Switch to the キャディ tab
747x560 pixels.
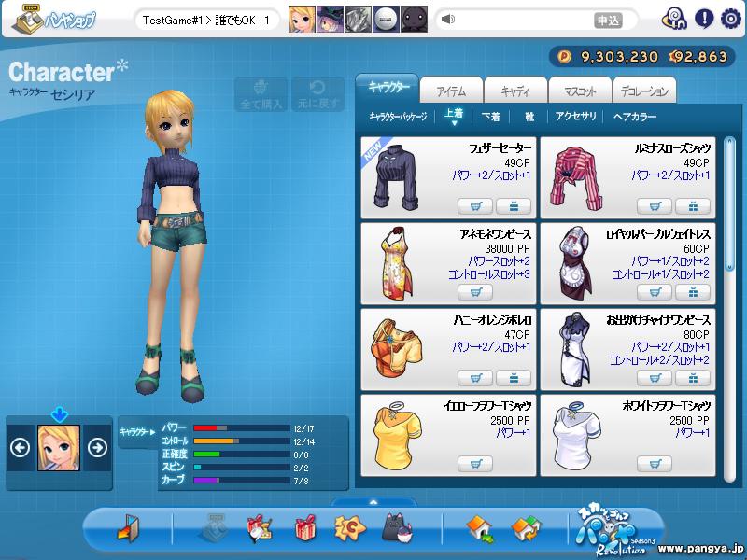coord(515,90)
